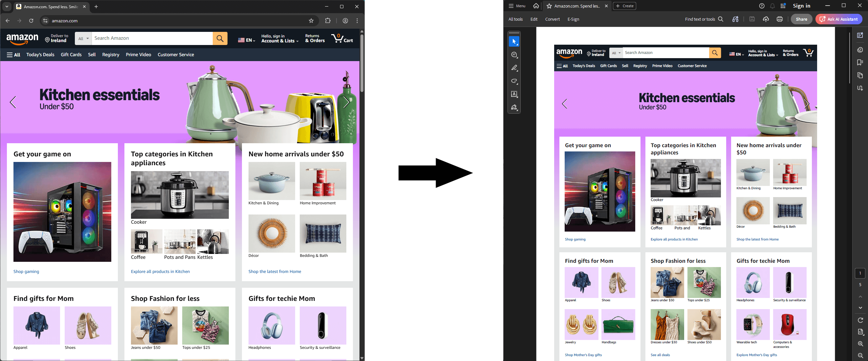868x361 pixels.
Task: Rotate the page clockwise in Acrobat
Action: (860, 320)
